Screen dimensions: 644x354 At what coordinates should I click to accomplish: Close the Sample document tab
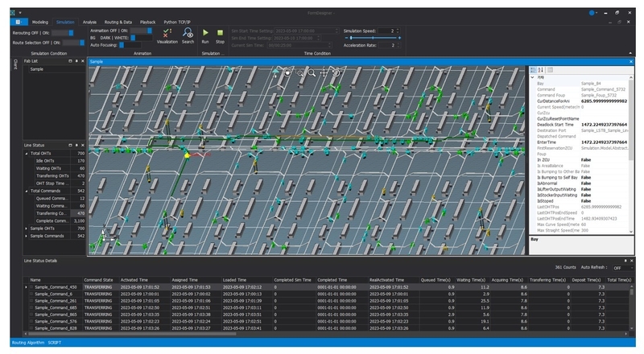click(631, 62)
